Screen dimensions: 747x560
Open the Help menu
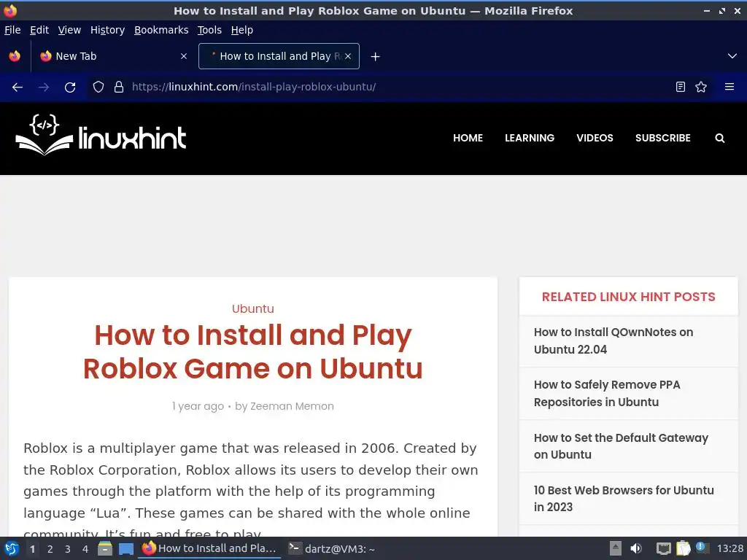(x=242, y=30)
